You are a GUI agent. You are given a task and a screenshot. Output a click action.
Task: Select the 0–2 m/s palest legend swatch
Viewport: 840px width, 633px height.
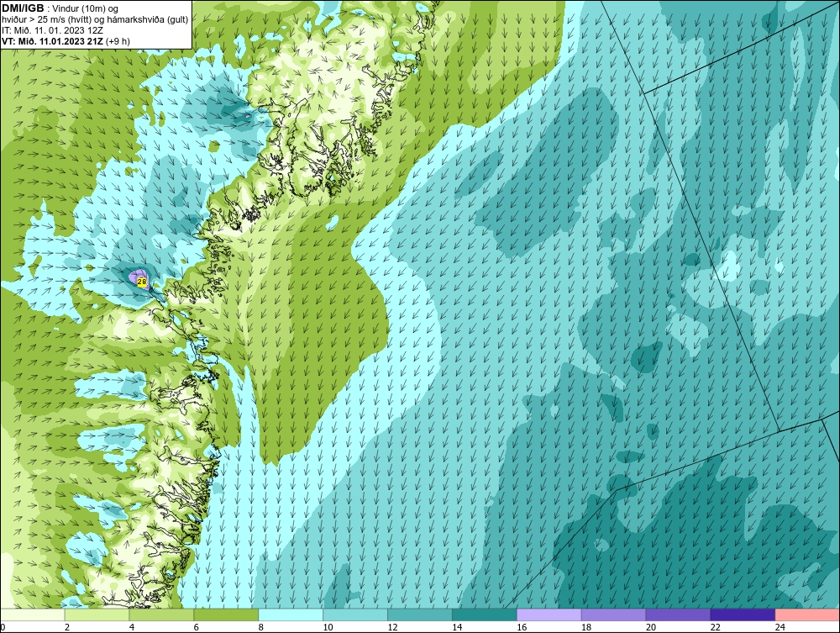coord(32,615)
